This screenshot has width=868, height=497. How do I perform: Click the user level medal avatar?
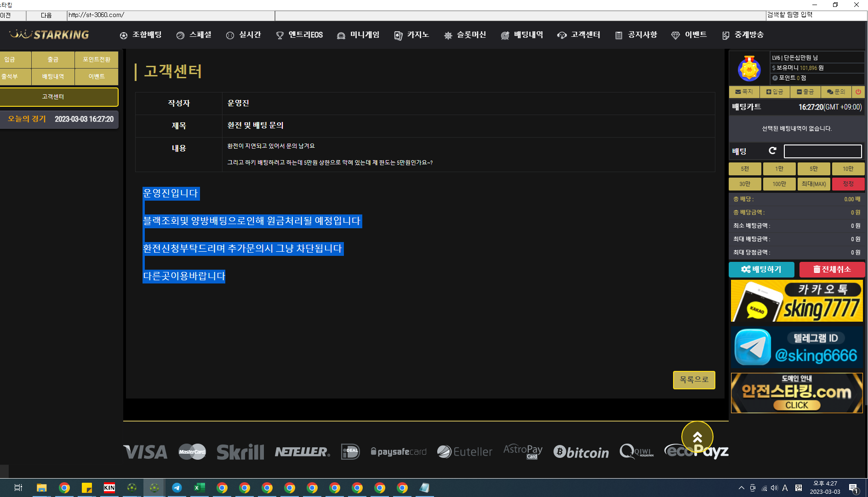click(x=749, y=69)
